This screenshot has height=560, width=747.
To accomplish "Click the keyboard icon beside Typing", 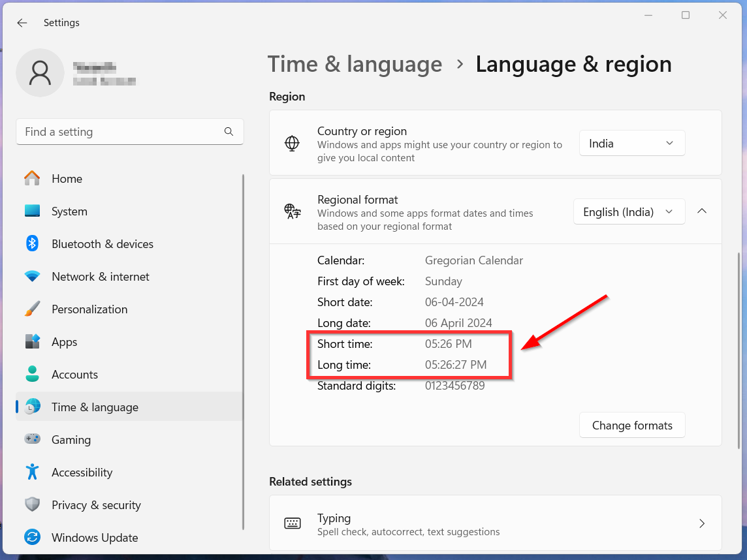I will (293, 523).
